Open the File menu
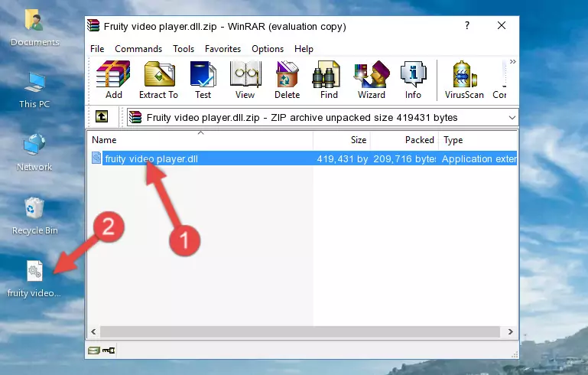 [x=97, y=49]
